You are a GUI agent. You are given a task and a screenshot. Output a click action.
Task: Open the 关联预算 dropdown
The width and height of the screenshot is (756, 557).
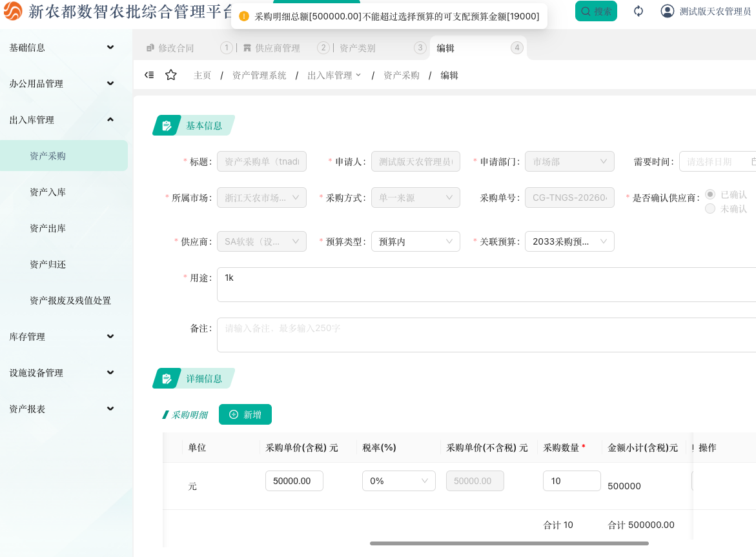tap(569, 241)
